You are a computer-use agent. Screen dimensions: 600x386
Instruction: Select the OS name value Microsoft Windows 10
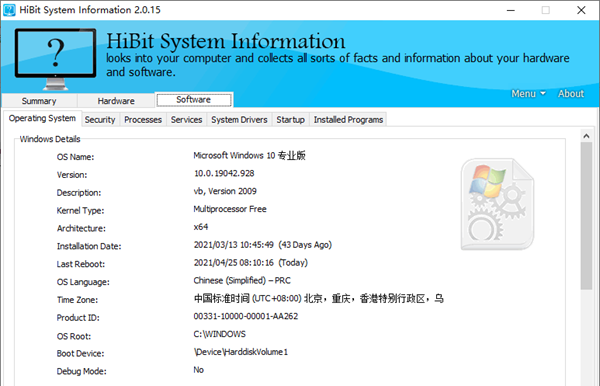pos(249,155)
